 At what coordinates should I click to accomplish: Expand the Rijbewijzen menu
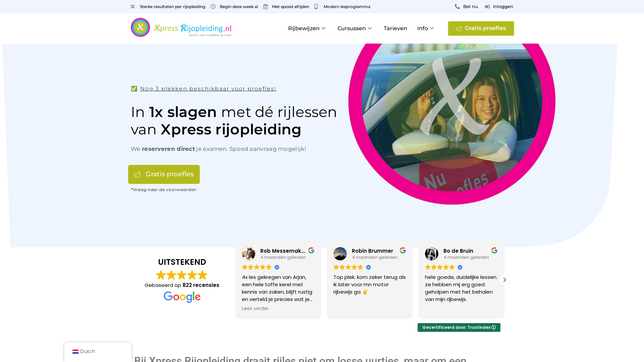[x=307, y=28]
